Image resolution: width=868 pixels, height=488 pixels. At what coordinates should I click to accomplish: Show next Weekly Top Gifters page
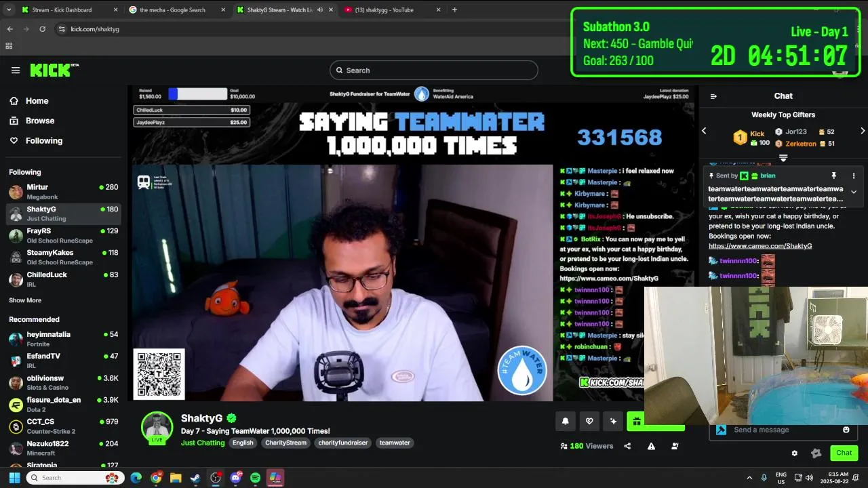pyautogui.click(x=863, y=131)
